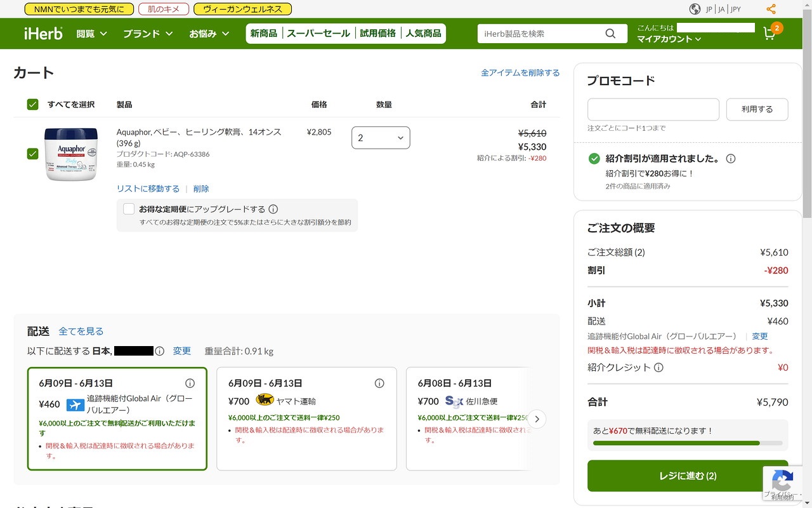Image resolution: width=812 pixels, height=508 pixels.
Task: Click info icon on Global Air shipping card
Action: pyautogui.click(x=190, y=384)
